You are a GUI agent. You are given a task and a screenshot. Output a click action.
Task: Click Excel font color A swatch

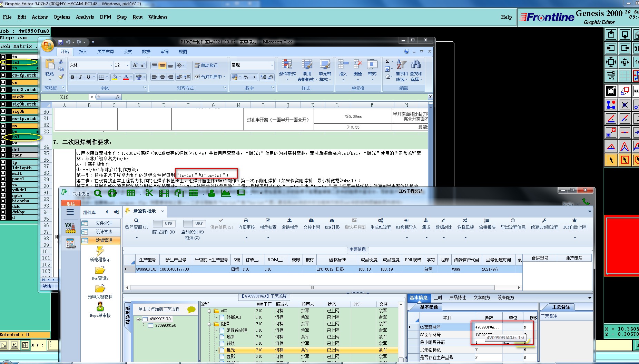click(x=126, y=77)
